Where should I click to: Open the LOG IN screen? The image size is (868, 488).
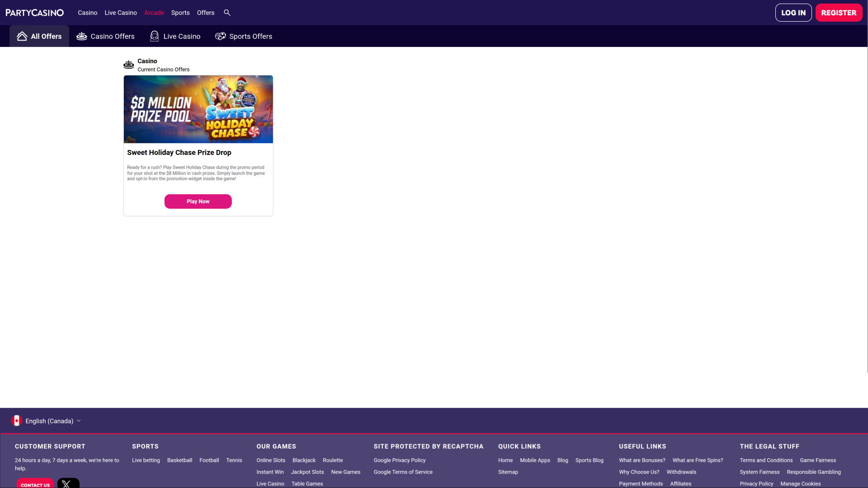[793, 12]
